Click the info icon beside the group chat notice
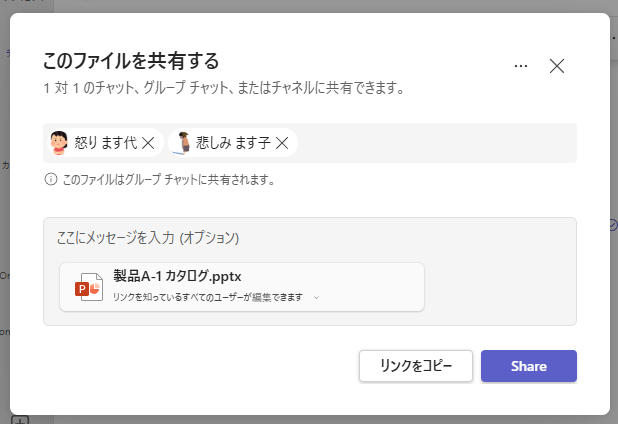 (51, 179)
